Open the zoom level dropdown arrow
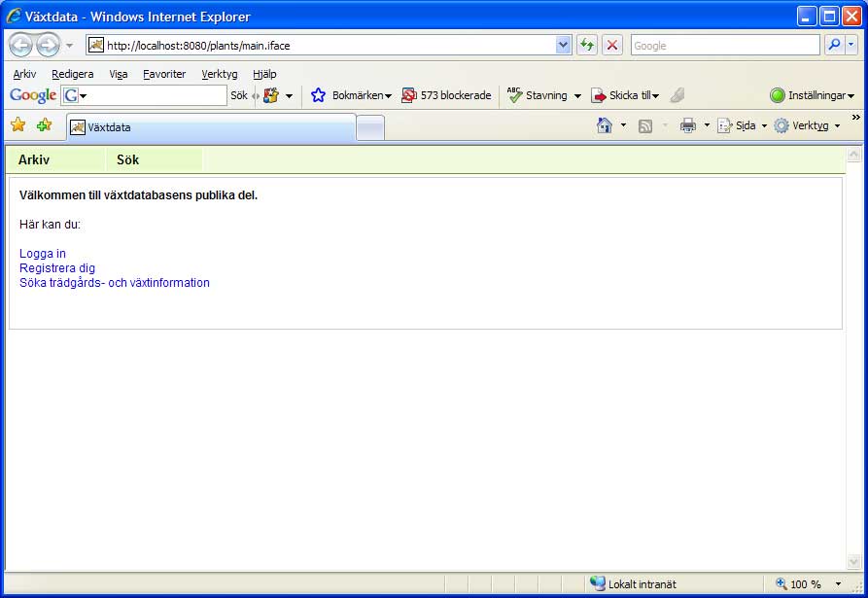The image size is (868, 598). 838,583
